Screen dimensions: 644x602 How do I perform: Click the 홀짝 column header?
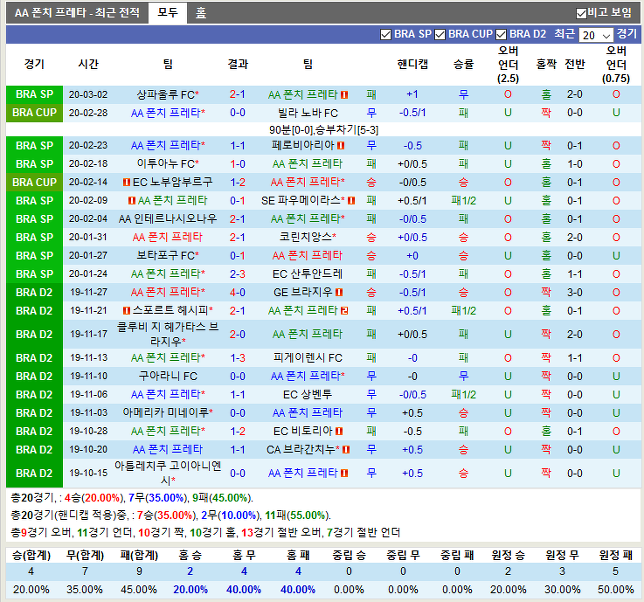(x=546, y=64)
